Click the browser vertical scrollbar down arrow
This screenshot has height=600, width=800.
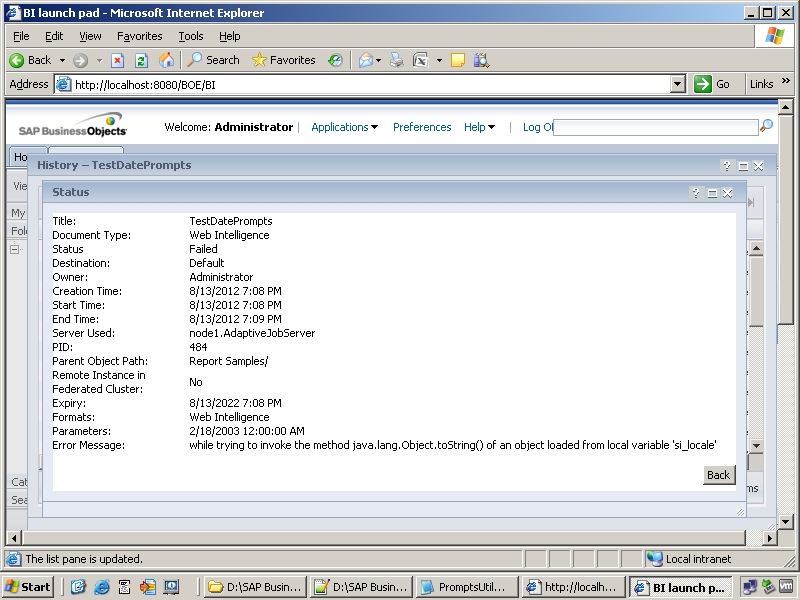click(785, 522)
